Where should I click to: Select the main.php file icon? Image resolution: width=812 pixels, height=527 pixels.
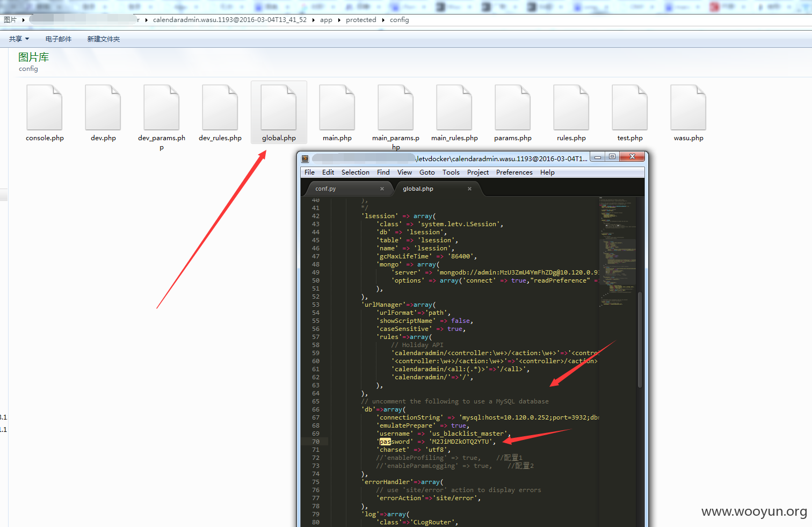point(337,107)
